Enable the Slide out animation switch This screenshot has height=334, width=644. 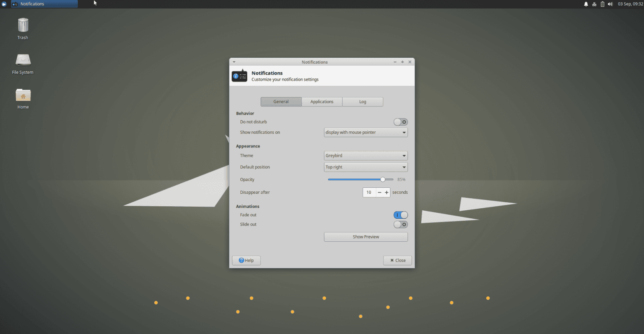click(400, 224)
